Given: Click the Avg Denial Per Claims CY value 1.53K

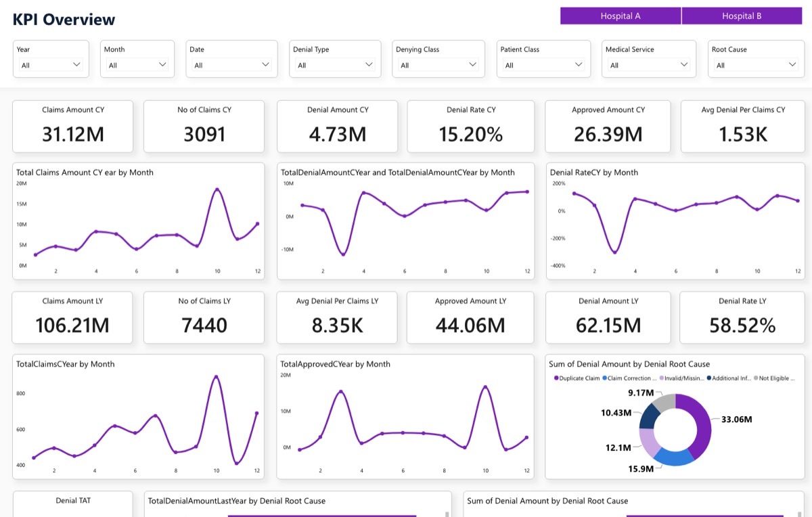Looking at the screenshot, I should tap(743, 135).
